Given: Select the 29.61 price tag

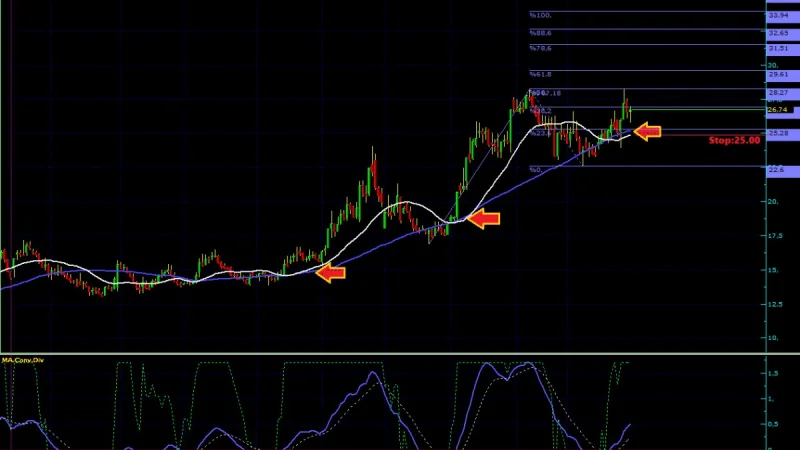Looking at the screenshot, I should pos(779,74).
